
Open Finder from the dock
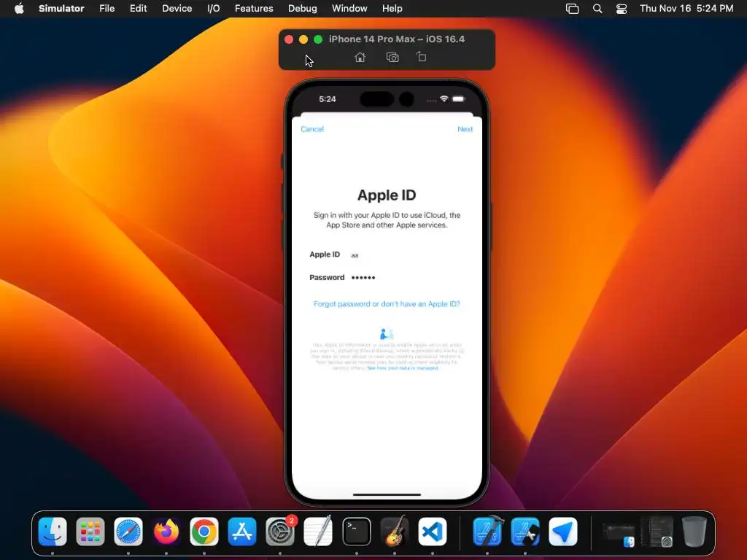(x=53, y=532)
